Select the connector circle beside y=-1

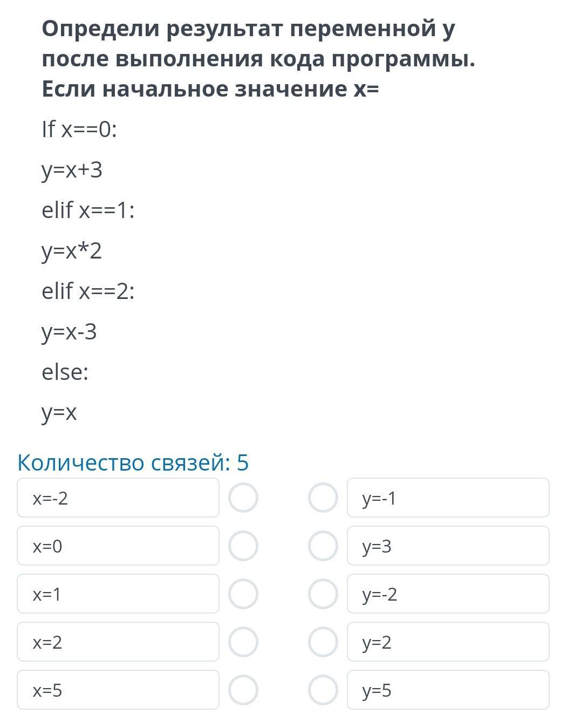click(x=323, y=498)
